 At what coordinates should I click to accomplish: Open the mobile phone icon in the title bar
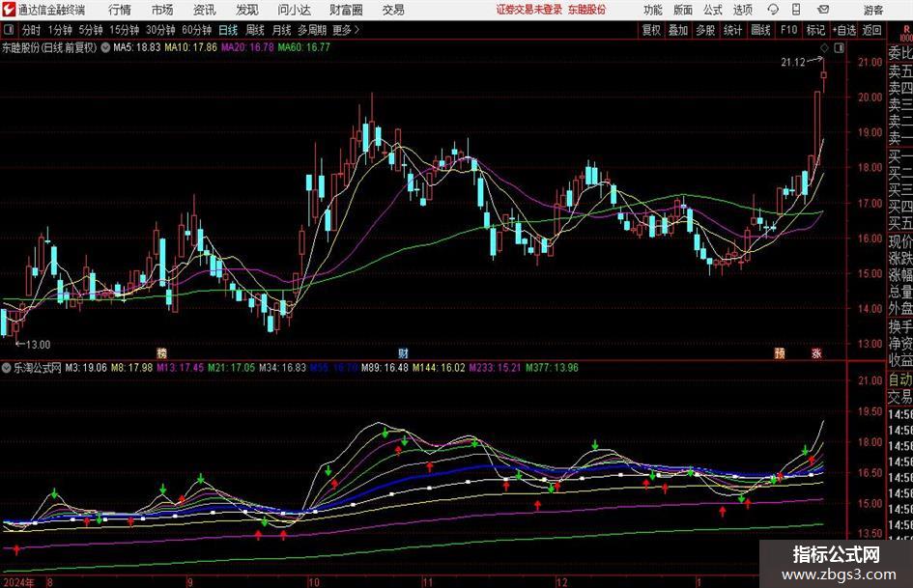point(796,10)
